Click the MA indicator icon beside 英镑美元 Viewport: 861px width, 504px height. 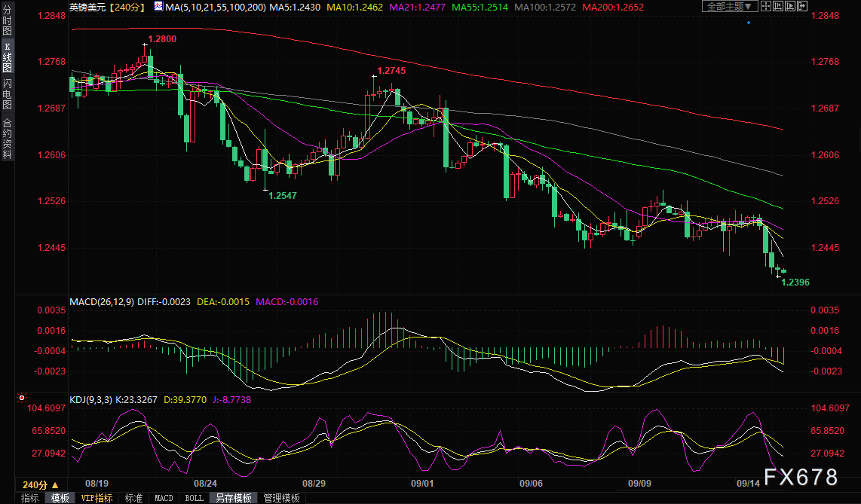(x=158, y=7)
